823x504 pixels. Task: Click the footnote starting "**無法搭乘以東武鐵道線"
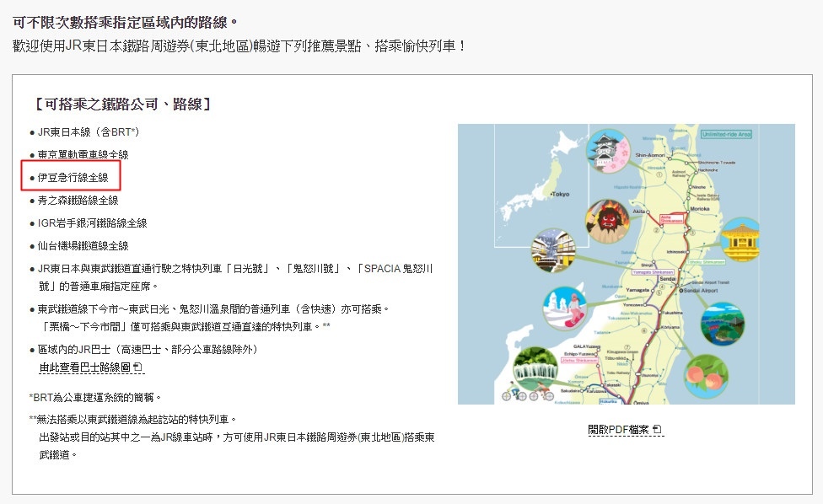(133, 420)
